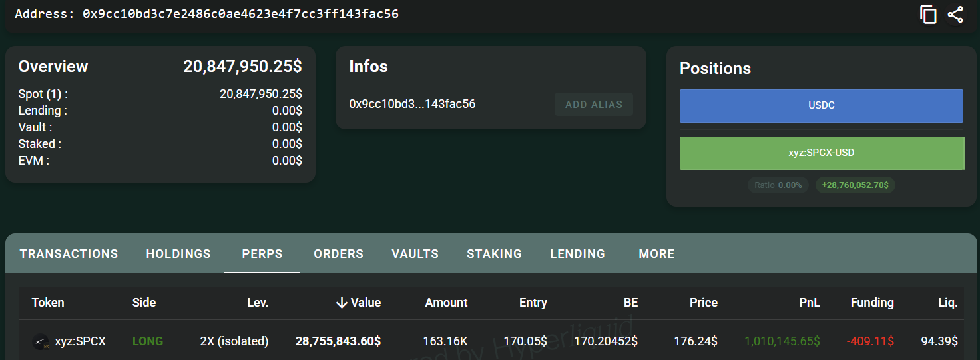Switch to the HOLDINGS tab
The height and width of the screenshot is (360, 980).
178,254
